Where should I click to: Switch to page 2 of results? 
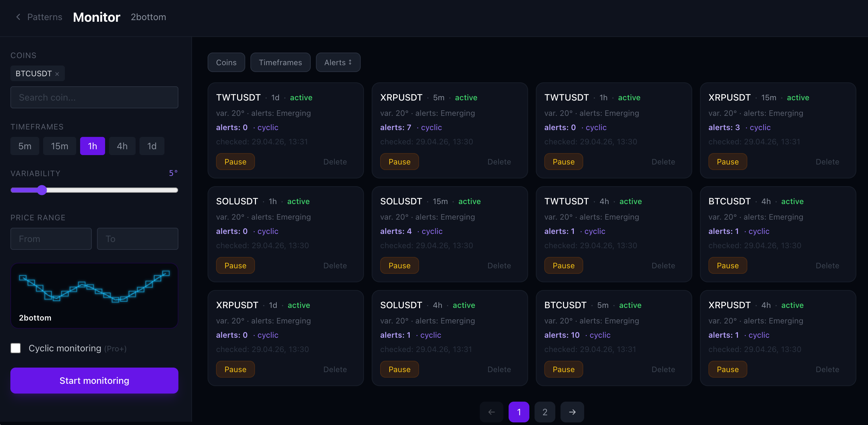(x=545, y=412)
